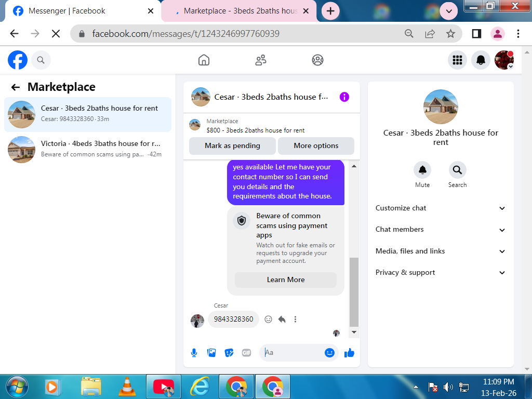The height and width of the screenshot is (399, 532).
Task: Click chat scroll up arrow
Action: pyautogui.click(x=354, y=166)
